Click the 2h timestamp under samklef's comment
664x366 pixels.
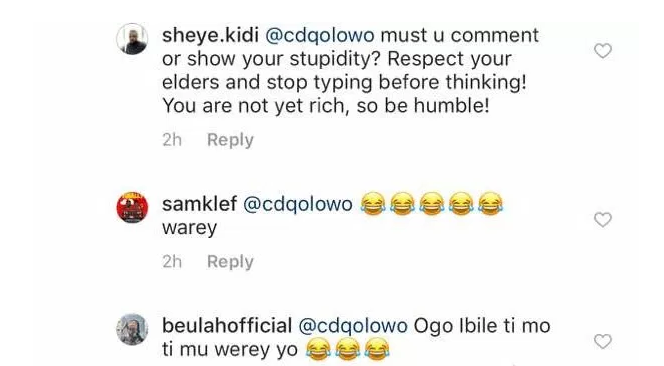pyautogui.click(x=172, y=262)
